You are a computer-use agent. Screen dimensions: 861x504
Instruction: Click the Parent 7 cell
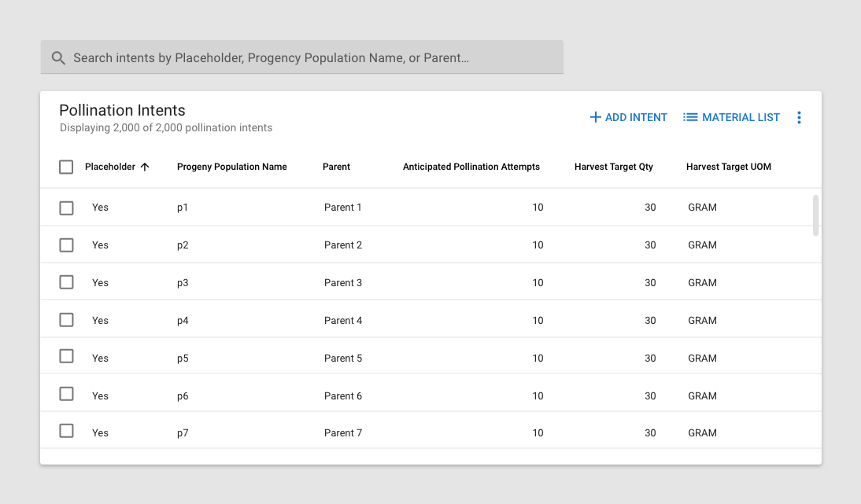click(x=343, y=433)
